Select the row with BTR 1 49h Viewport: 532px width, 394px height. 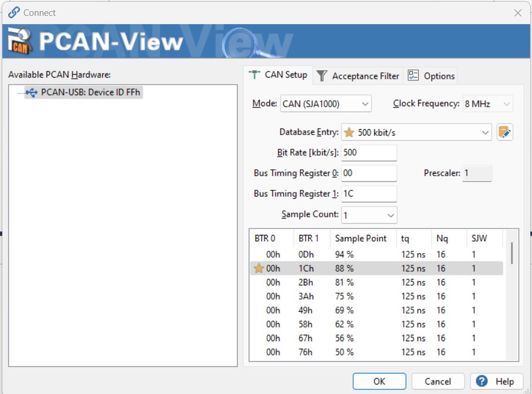tap(377, 310)
